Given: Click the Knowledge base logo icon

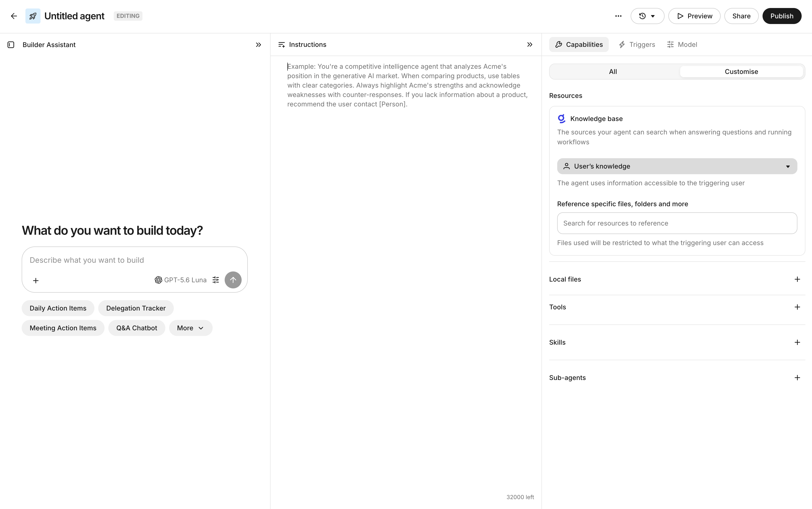Looking at the screenshot, I should pos(561,118).
